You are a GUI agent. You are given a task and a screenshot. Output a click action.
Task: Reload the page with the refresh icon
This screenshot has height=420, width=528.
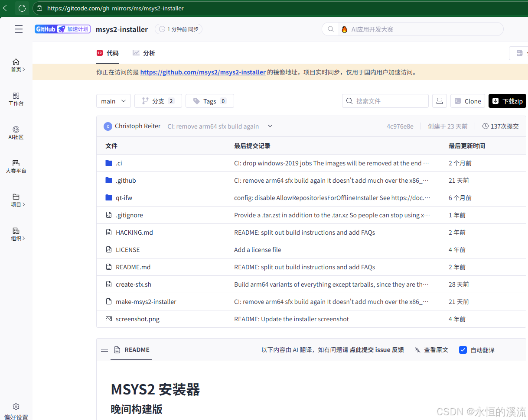tap(22, 8)
